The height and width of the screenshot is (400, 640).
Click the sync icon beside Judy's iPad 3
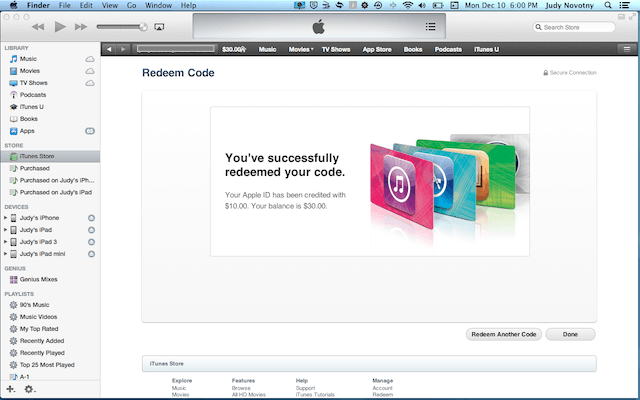pos(91,242)
